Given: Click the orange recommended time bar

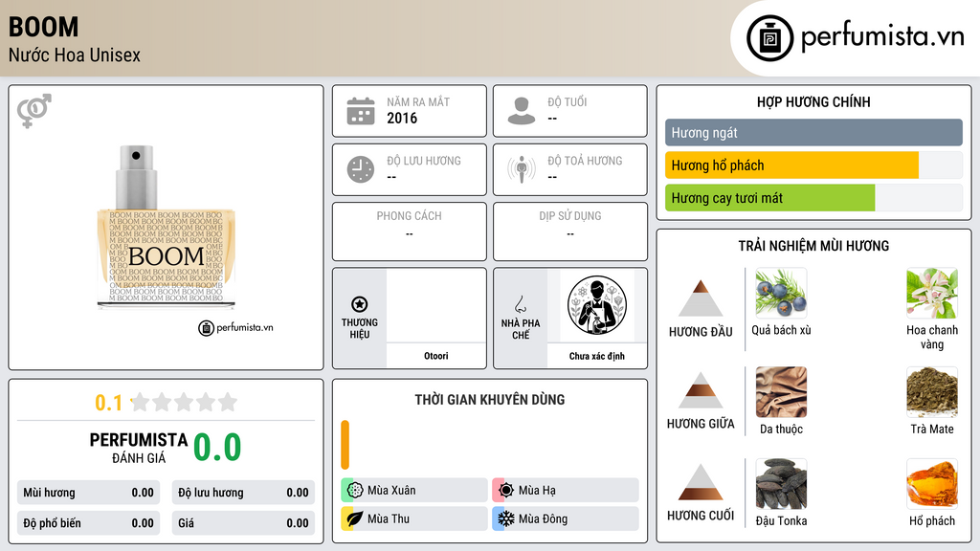Looking at the screenshot, I should (x=345, y=445).
